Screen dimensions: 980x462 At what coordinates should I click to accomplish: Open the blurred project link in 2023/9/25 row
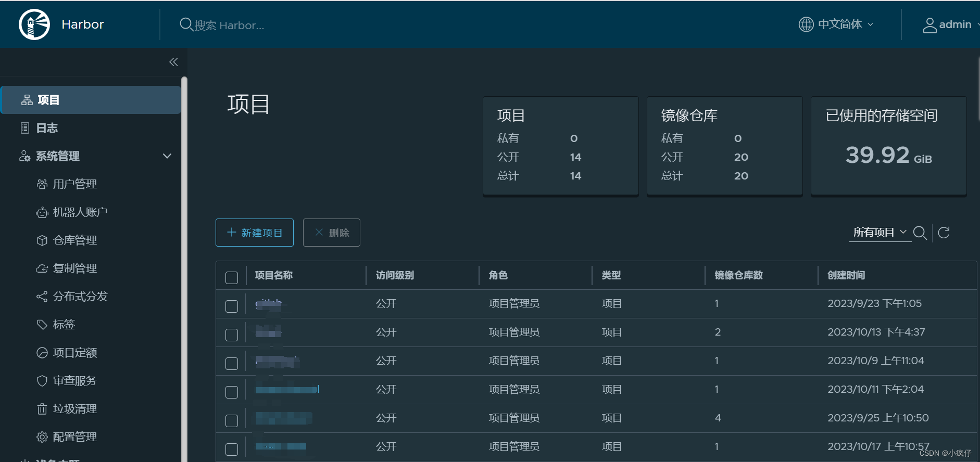pos(284,418)
